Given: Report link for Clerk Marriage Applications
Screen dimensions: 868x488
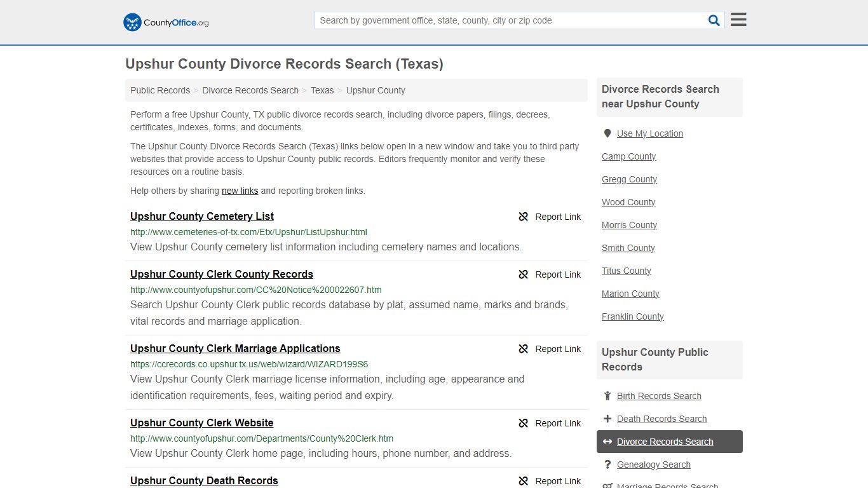Looking at the screenshot, I should coord(558,349).
